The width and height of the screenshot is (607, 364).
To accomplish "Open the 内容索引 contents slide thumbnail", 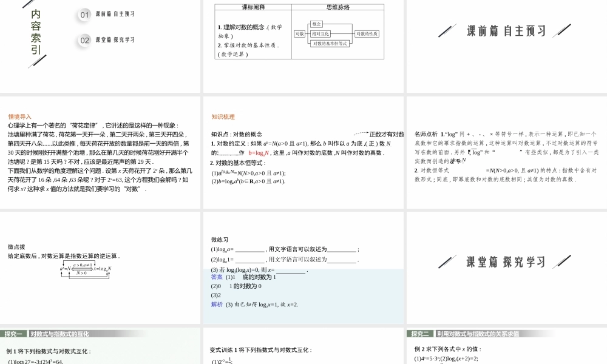I will coord(100,45).
